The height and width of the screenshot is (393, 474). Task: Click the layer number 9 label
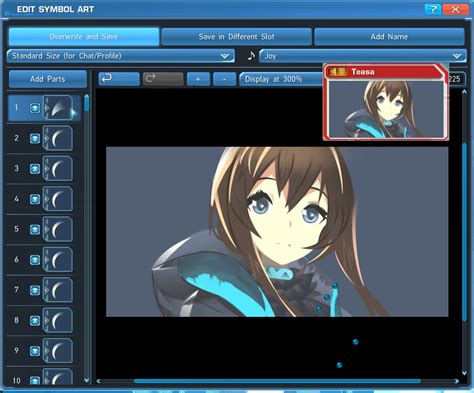click(x=16, y=350)
